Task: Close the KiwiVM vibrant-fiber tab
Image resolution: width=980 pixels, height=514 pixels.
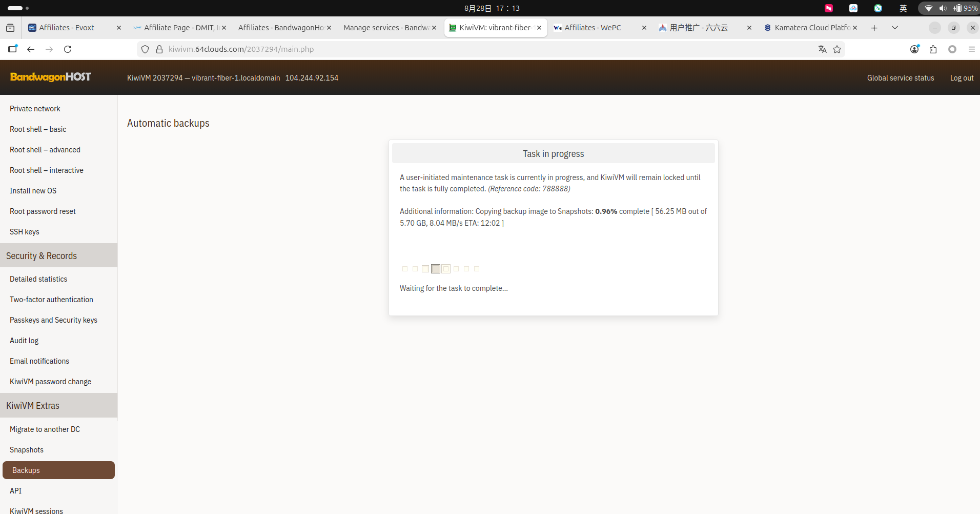Action: [x=539, y=28]
